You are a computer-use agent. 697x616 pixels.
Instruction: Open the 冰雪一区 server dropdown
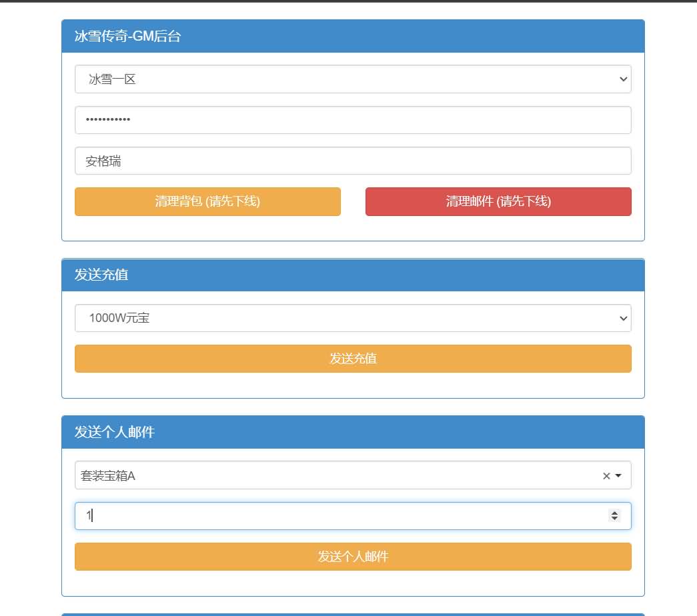click(x=352, y=79)
